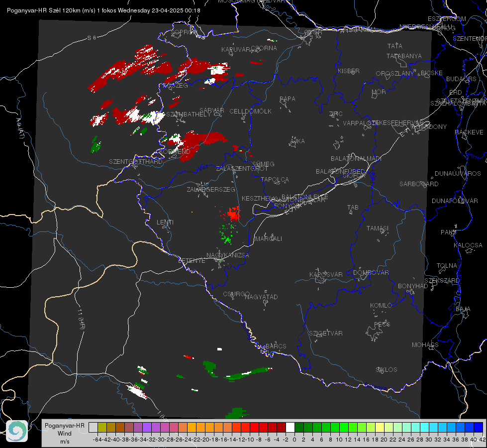Click the SOPRON city label
This screenshot has height=448, width=487.
[x=184, y=32]
